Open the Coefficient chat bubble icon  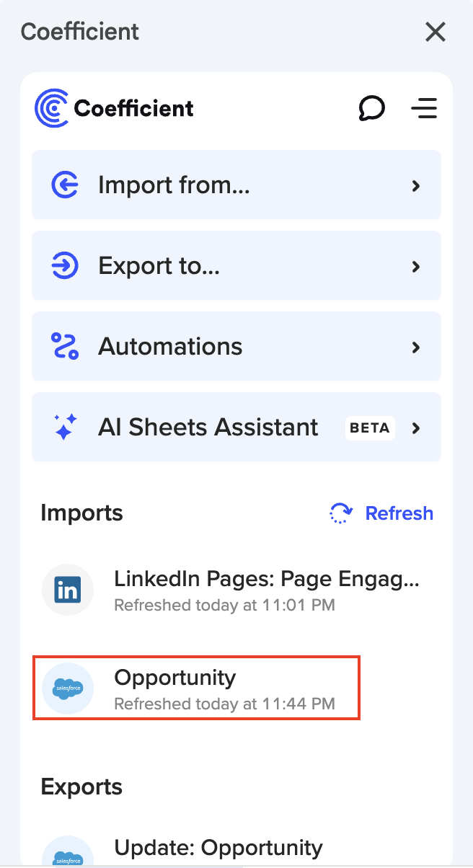tap(371, 109)
